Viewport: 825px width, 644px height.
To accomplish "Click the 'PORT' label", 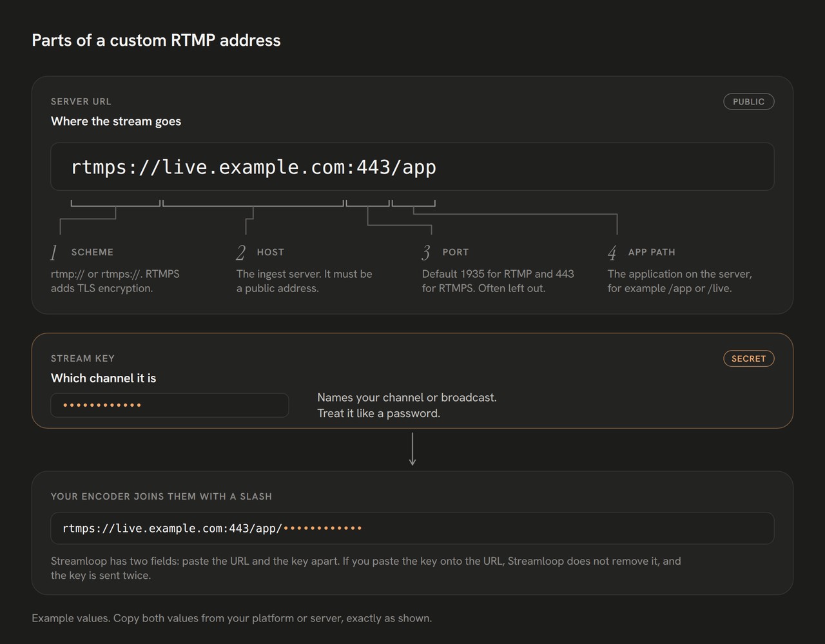I will (x=456, y=252).
